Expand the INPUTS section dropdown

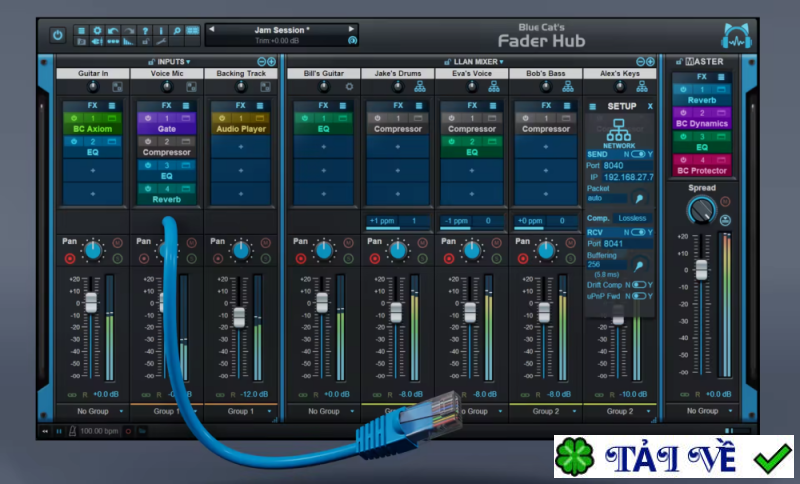tap(188, 62)
